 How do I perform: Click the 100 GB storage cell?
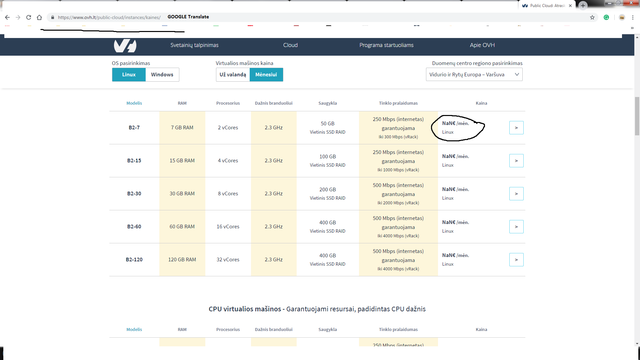click(327, 161)
